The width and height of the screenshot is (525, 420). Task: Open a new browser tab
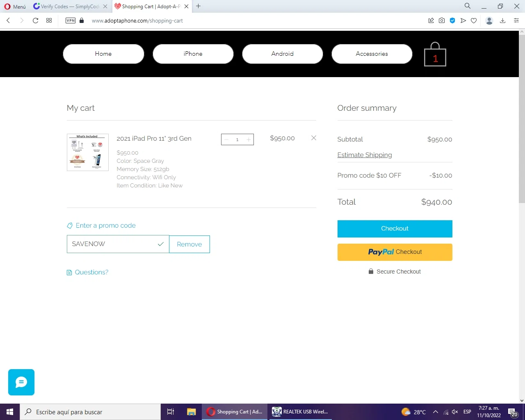click(x=199, y=6)
